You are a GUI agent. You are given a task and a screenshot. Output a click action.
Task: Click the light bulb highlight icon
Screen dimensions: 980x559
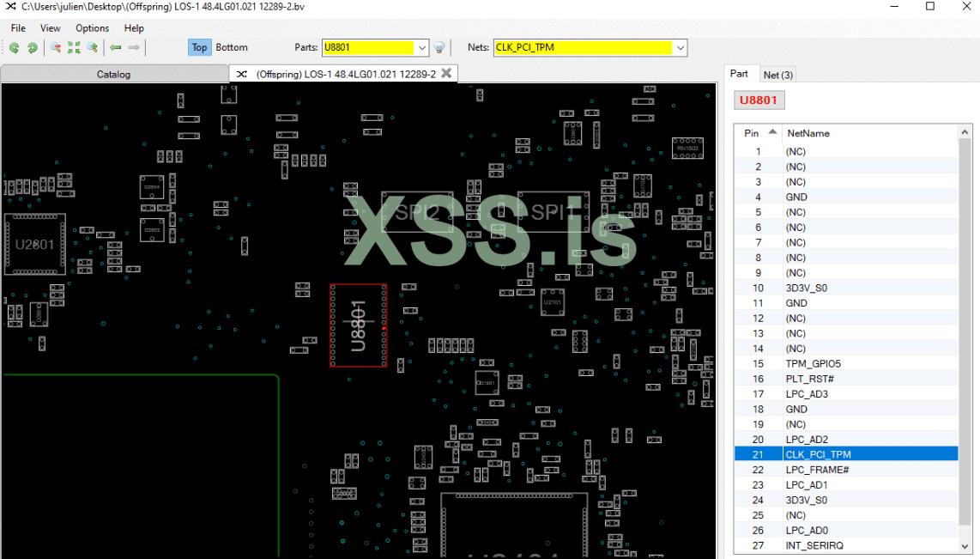[439, 47]
